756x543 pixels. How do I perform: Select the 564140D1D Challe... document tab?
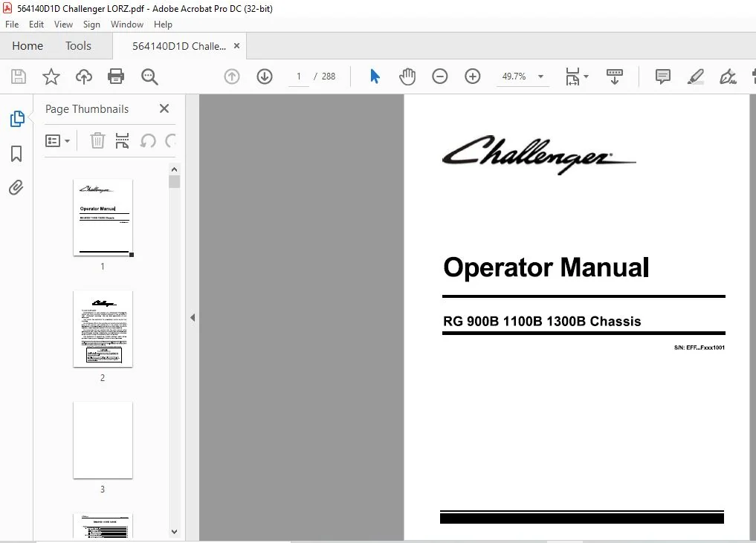(x=179, y=46)
